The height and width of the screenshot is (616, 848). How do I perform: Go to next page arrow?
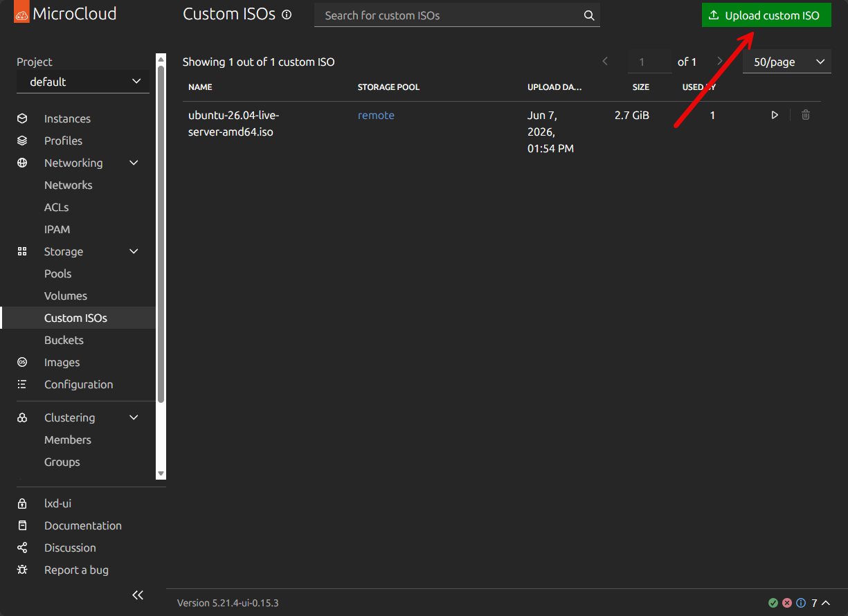720,61
